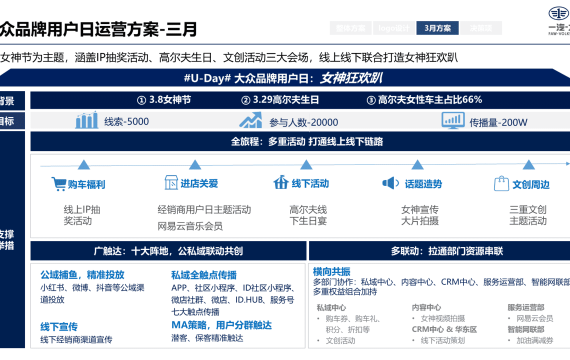570x360 pixels.
Task: Click the triangle marker above 进店关爱
Action: pyautogui.click(x=195, y=165)
